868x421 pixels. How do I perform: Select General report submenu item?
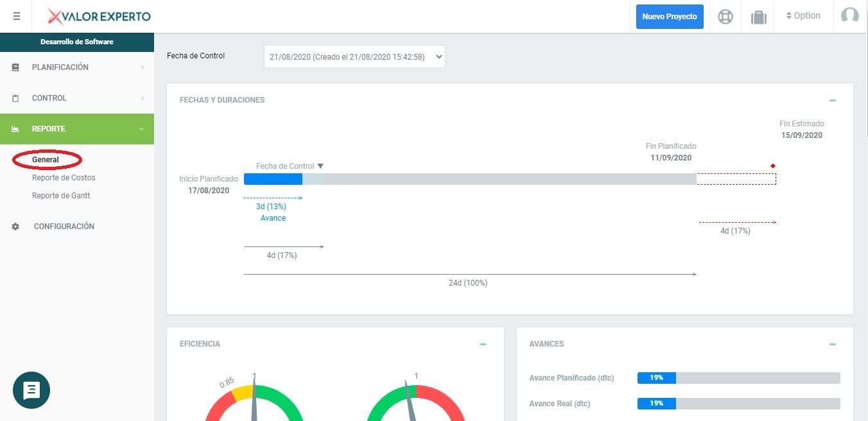(x=46, y=160)
